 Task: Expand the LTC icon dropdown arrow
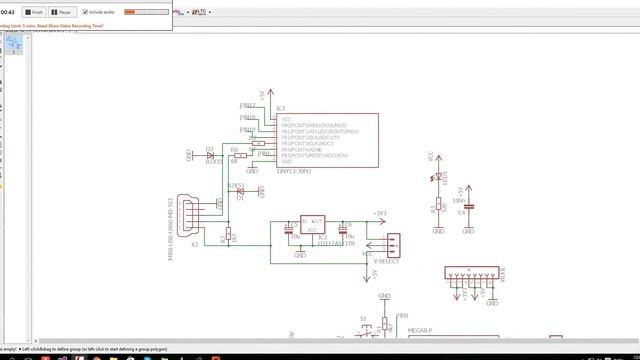210,13
